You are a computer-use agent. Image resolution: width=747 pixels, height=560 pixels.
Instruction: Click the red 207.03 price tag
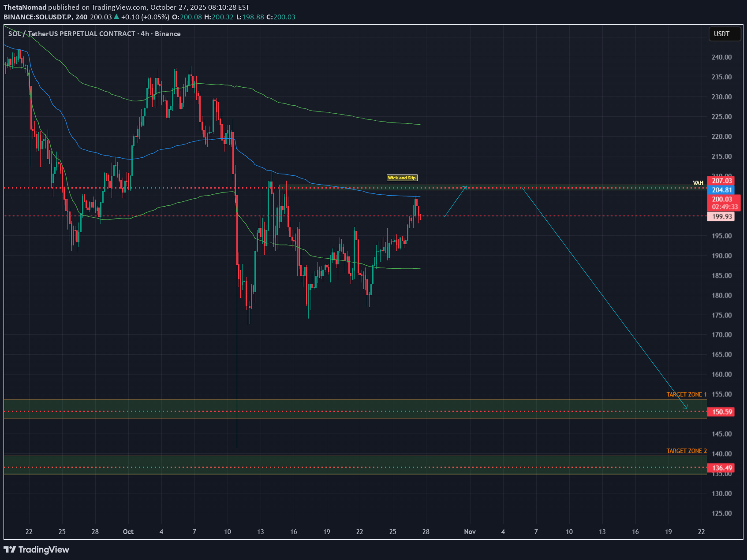coord(721,181)
